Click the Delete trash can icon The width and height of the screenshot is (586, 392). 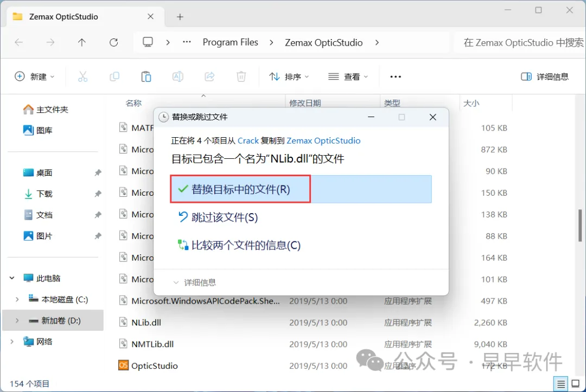241,76
